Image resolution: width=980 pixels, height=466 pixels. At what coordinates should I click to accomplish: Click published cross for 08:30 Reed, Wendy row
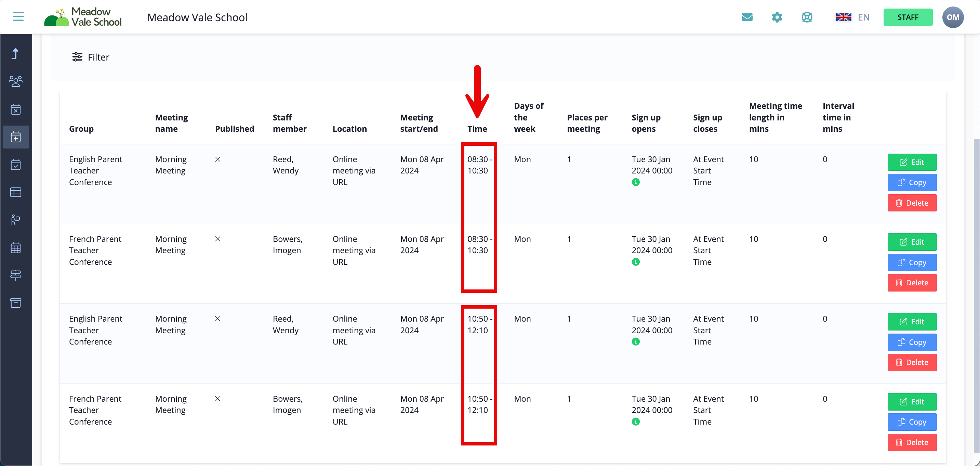click(217, 159)
